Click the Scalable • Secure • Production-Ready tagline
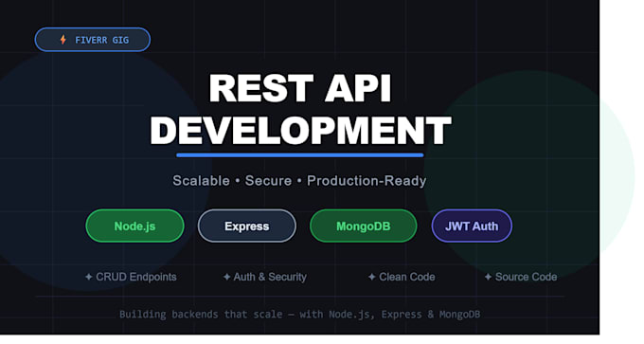Screen dimensions: 644x344 299,181
